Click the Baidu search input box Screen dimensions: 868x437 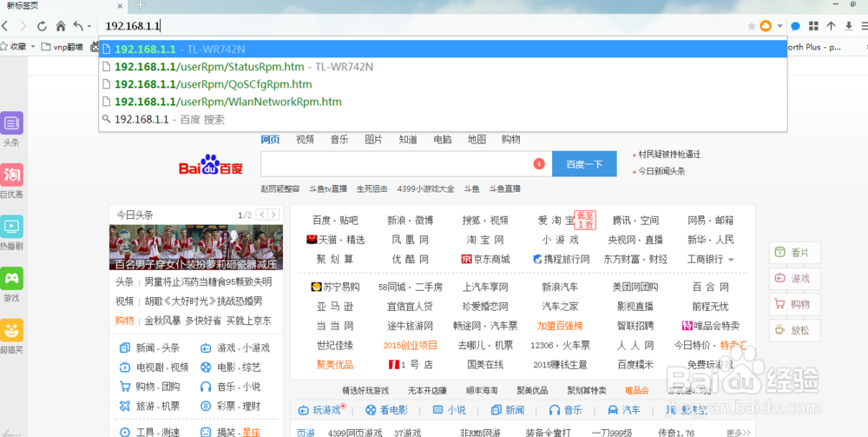click(406, 164)
